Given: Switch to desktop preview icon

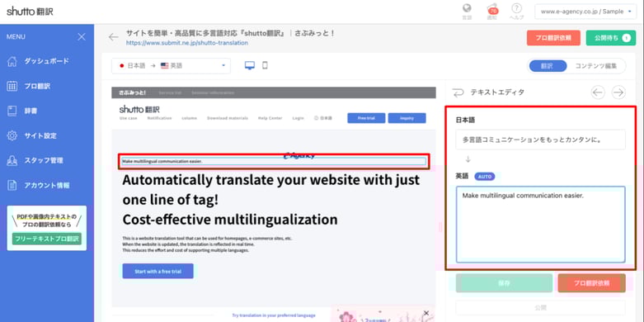Looking at the screenshot, I should (x=249, y=65).
